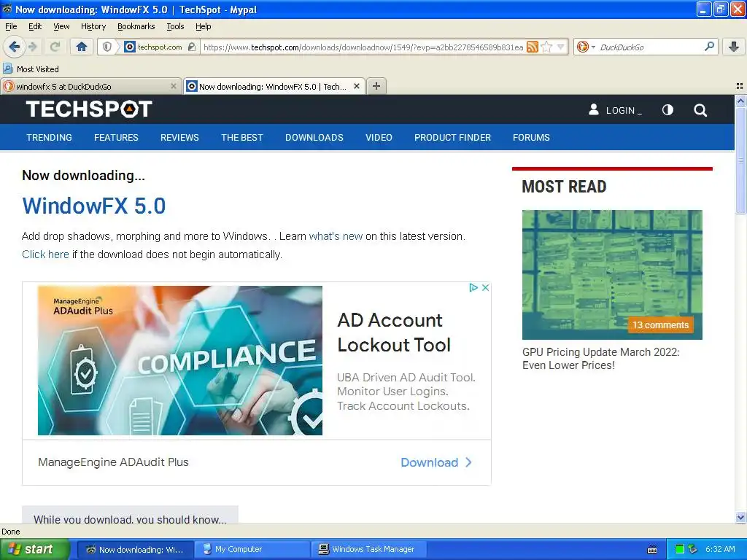Go back using the browser back arrow
Image resolution: width=747 pixels, height=560 pixels.
point(14,47)
